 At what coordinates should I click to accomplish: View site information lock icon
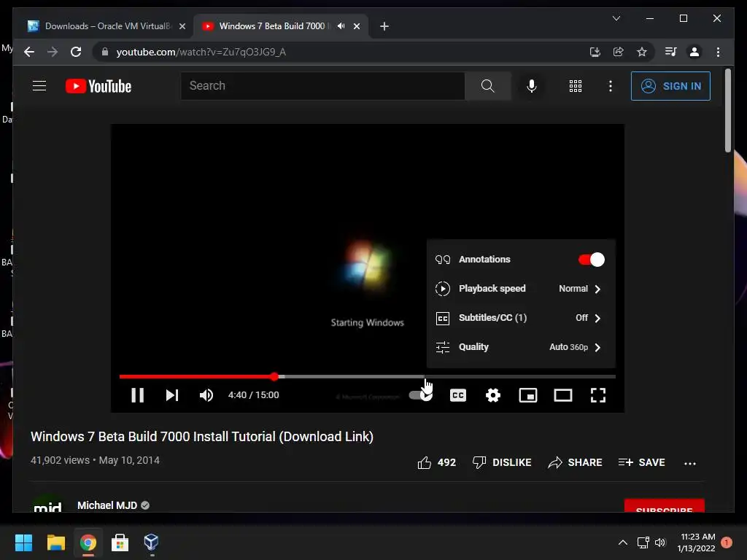(105, 52)
